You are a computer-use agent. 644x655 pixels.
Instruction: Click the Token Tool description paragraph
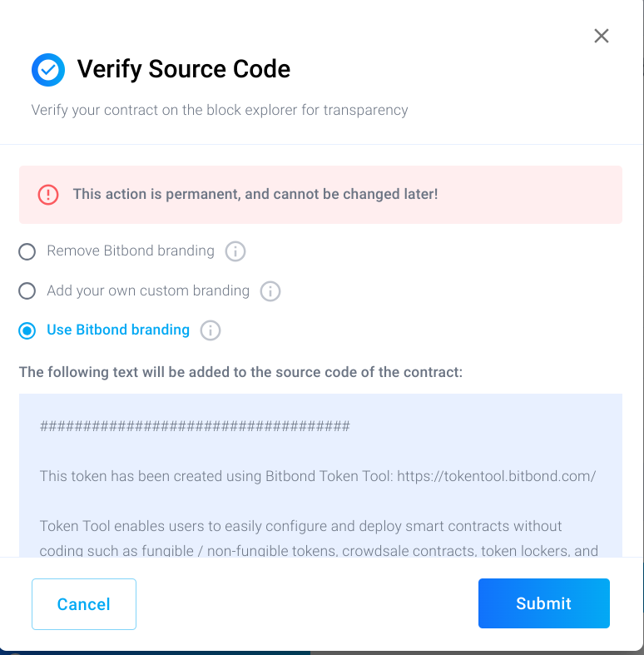(319, 538)
